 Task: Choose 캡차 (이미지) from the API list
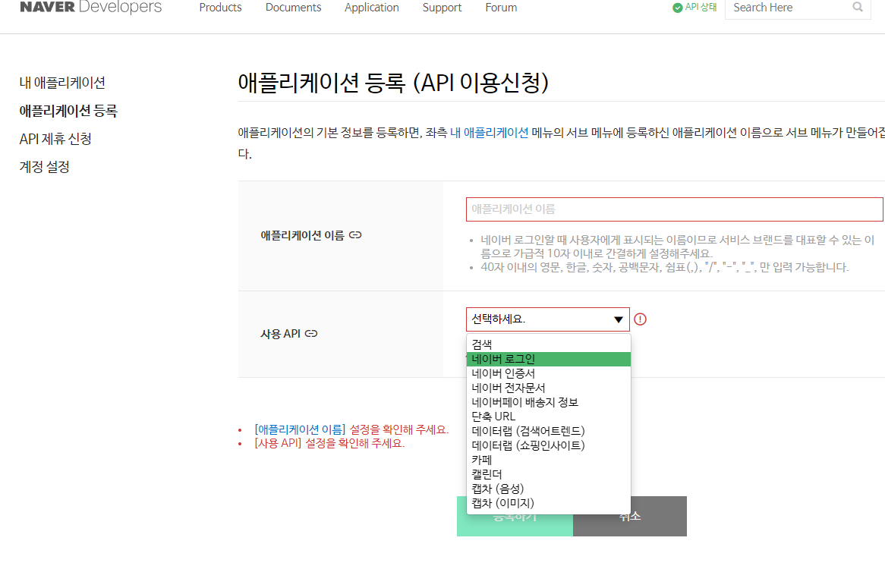(549, 503)
